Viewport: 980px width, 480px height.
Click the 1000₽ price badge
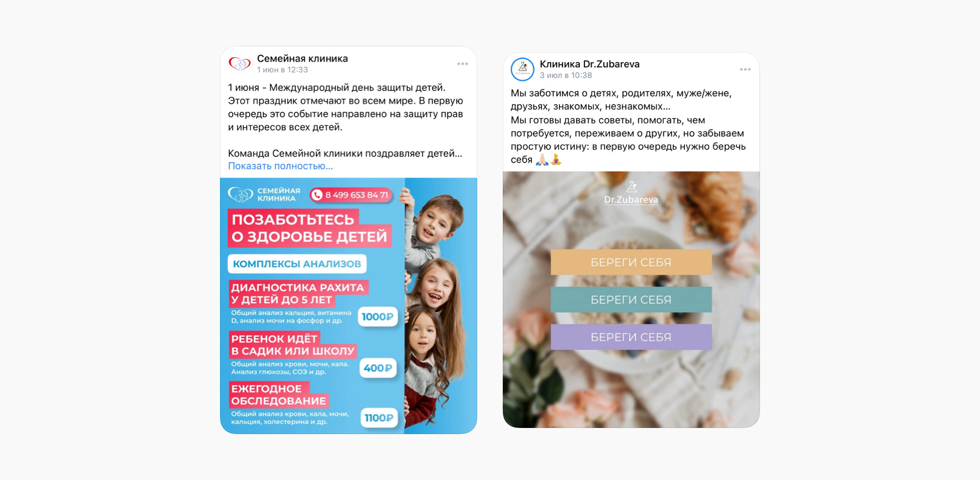[x=378, y=317]
